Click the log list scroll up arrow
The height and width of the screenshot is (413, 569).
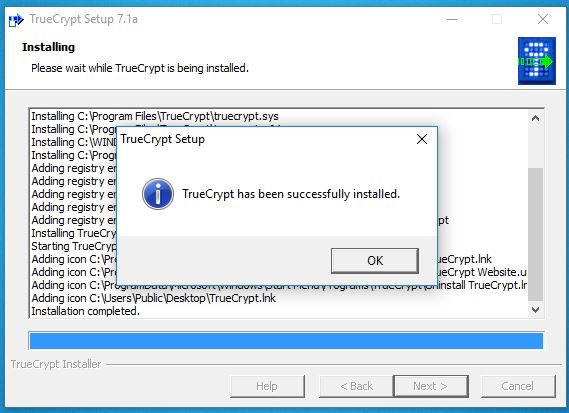[535, 118]
